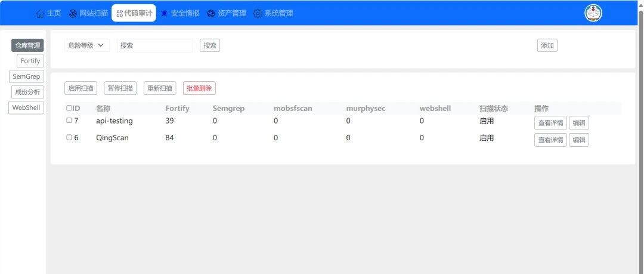Screen dimensions: 644x274
Task: Click 启用扫描 button
Action: click(80, 88)
